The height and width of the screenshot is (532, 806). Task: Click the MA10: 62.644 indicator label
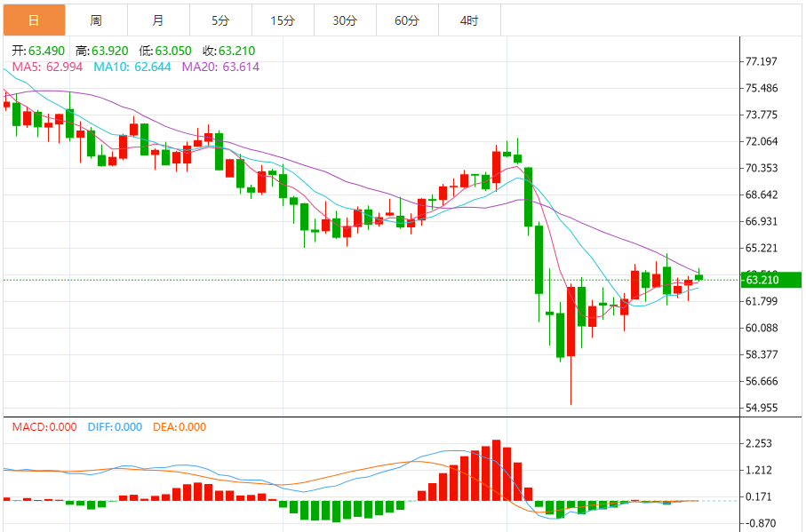(132, 67)
